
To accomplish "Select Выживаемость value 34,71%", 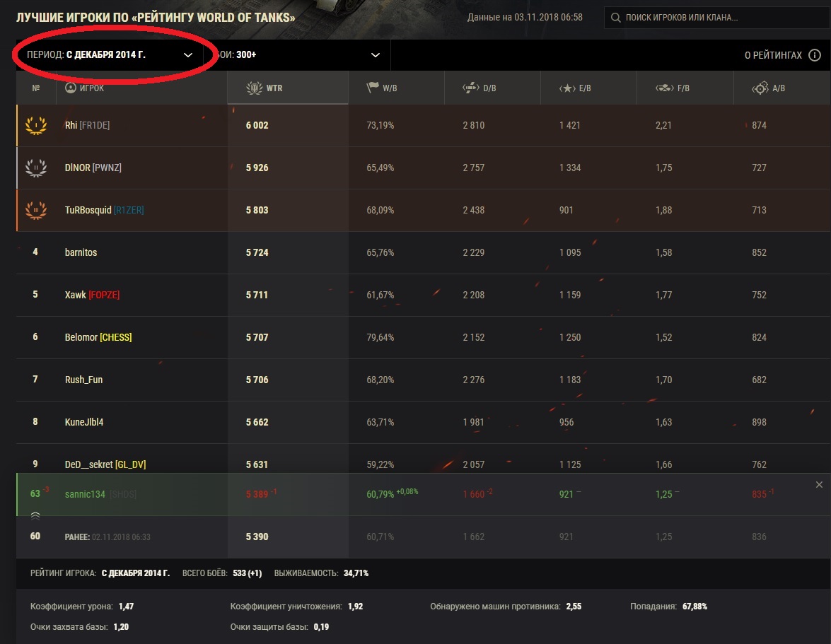I will coord(356,573).
